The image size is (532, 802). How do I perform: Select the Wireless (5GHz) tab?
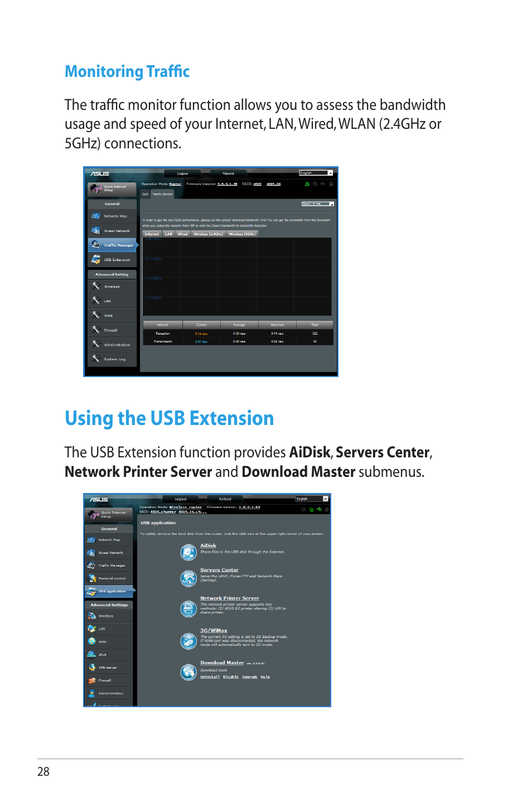pos(242,234)
